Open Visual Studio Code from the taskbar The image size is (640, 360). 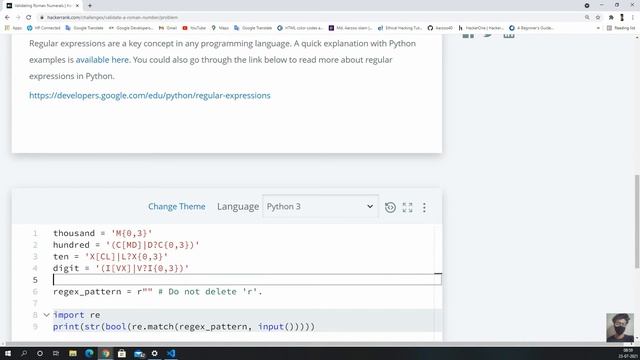(171, 353)
